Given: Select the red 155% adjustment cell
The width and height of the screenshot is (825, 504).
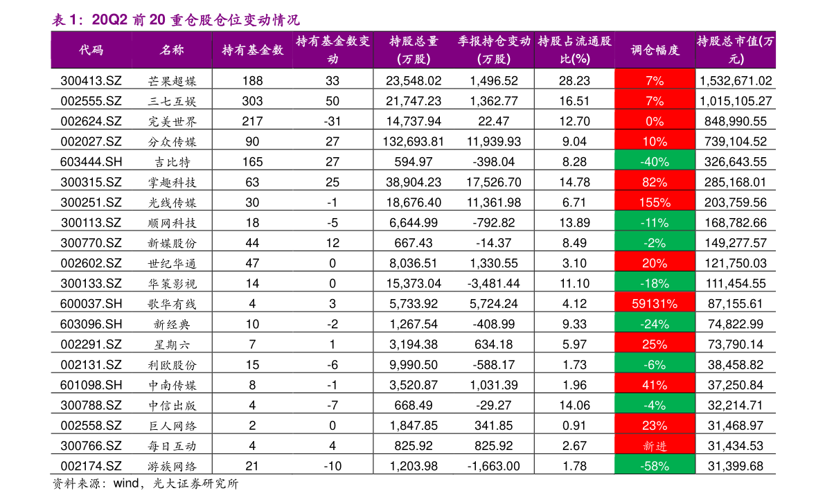Looking at the screenshot, I should point(654,201).
